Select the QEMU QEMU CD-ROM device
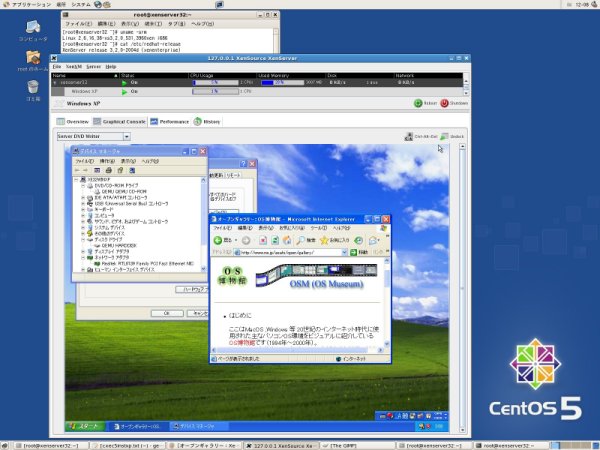The height and width of the screenshot is (450, 600). (x=124, y=192)
